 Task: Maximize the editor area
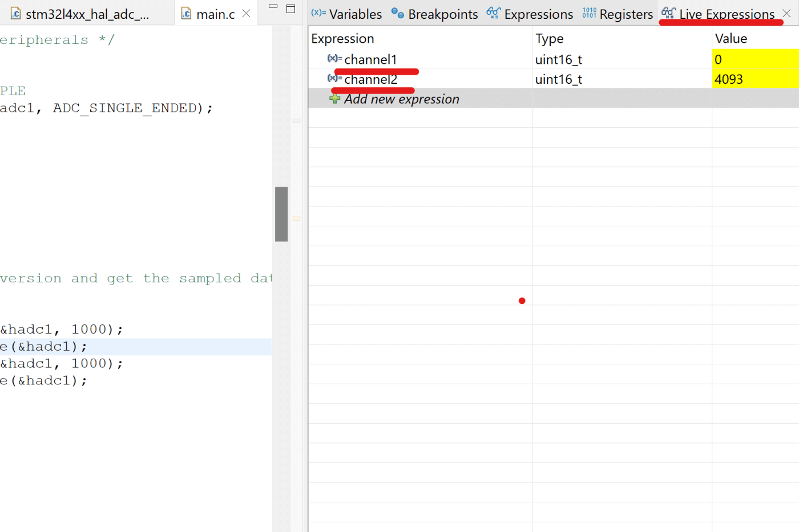coord(290,9)
